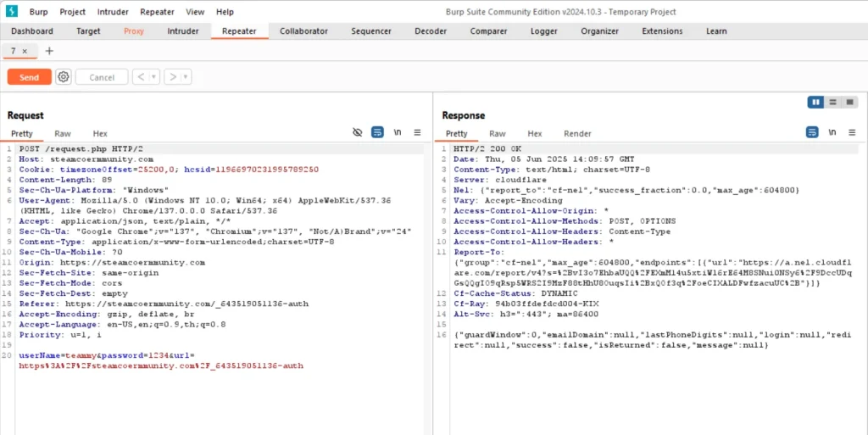Select Response Pretty view tab
Screen dimensions: 868x435
[457, 133]
